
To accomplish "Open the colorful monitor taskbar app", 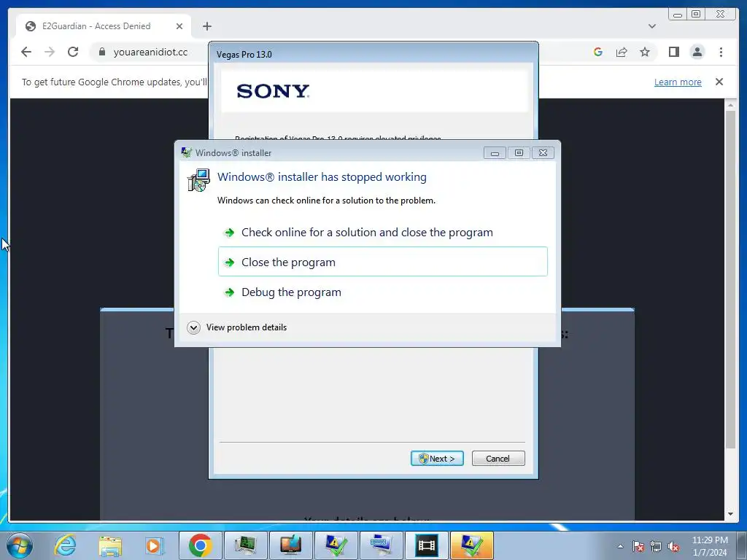I will pyautogui.click(x=290, y=545).
